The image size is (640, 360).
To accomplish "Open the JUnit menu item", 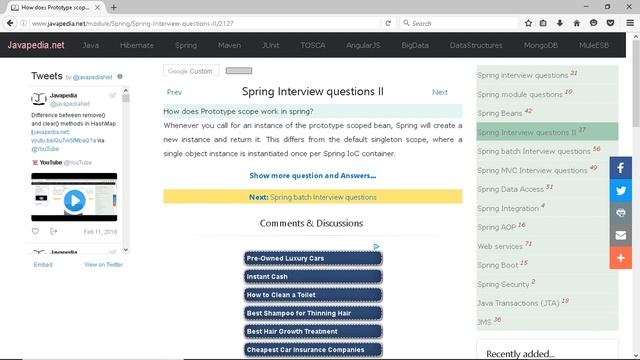I will click(271, 45).
